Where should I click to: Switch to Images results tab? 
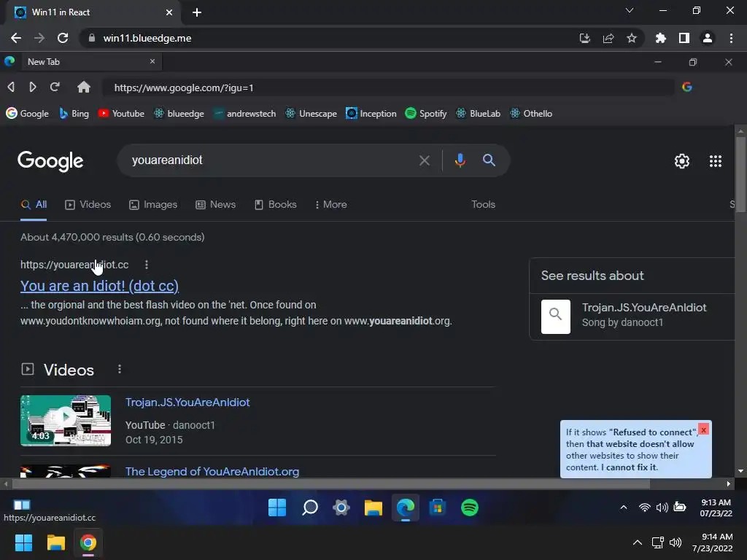153,205
